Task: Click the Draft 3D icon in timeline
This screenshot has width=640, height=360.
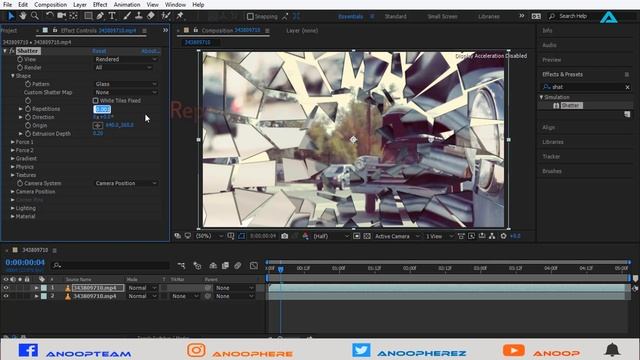Action: pyautogui.click(x=197, y=266)
